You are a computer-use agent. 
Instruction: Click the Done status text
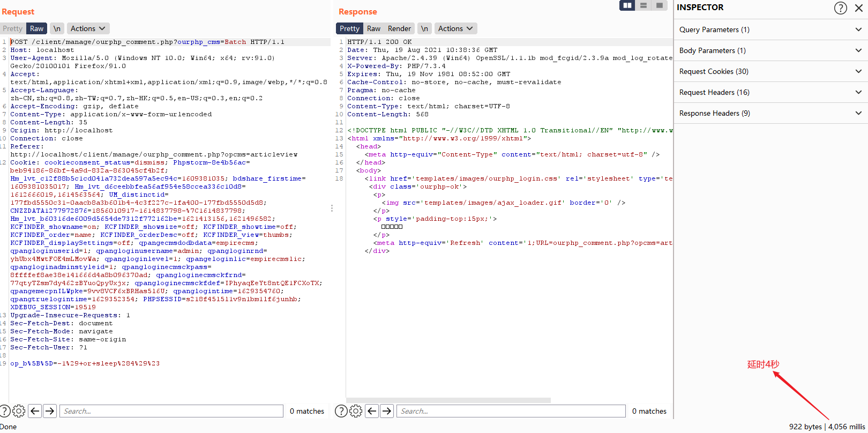[x=9, y=427]
